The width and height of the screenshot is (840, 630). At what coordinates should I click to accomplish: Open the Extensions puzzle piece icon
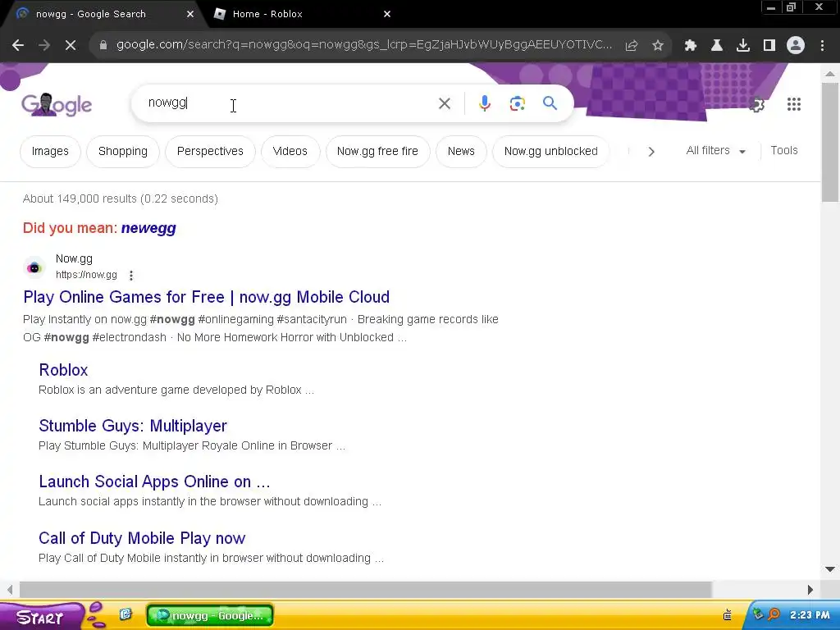coord(691,46)
